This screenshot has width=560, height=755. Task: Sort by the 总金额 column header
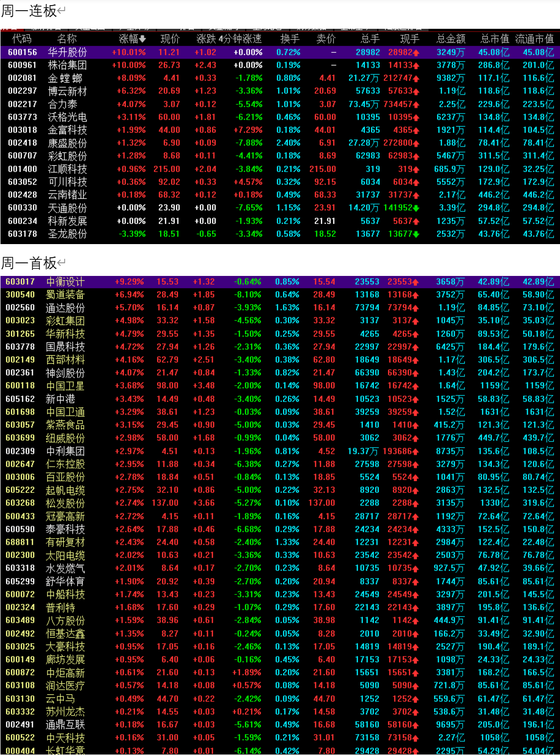(x=451, y=39)
